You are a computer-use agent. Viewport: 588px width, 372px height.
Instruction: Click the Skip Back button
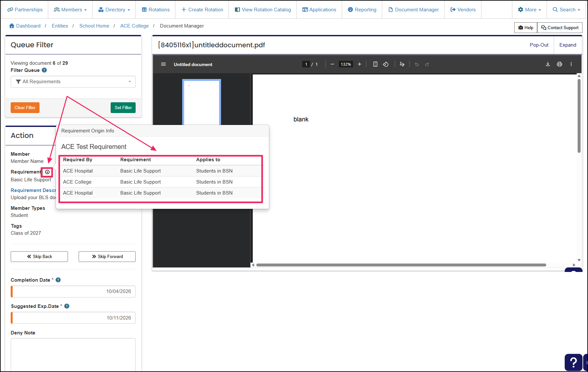[39, 256]
